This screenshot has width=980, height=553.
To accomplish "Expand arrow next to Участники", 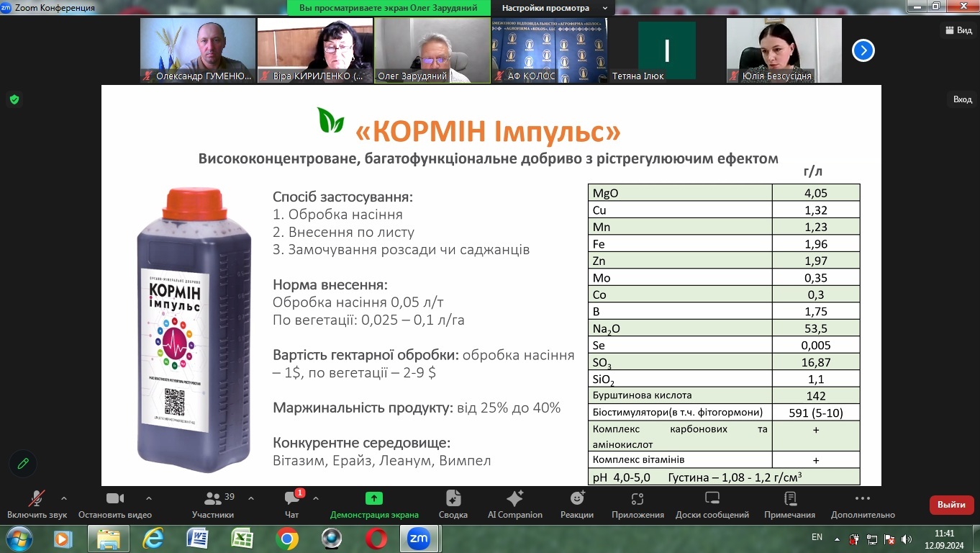I will click(251, 498).
